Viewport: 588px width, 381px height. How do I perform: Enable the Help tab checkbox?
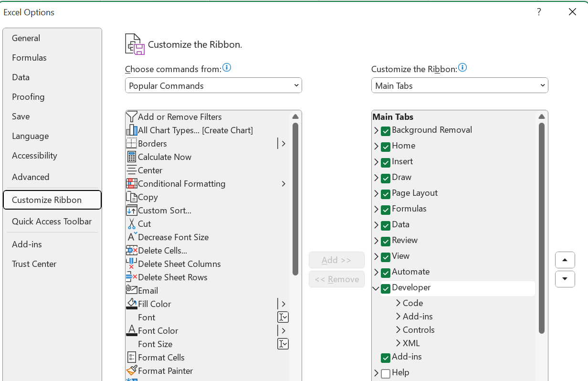[x=386, y=373]
